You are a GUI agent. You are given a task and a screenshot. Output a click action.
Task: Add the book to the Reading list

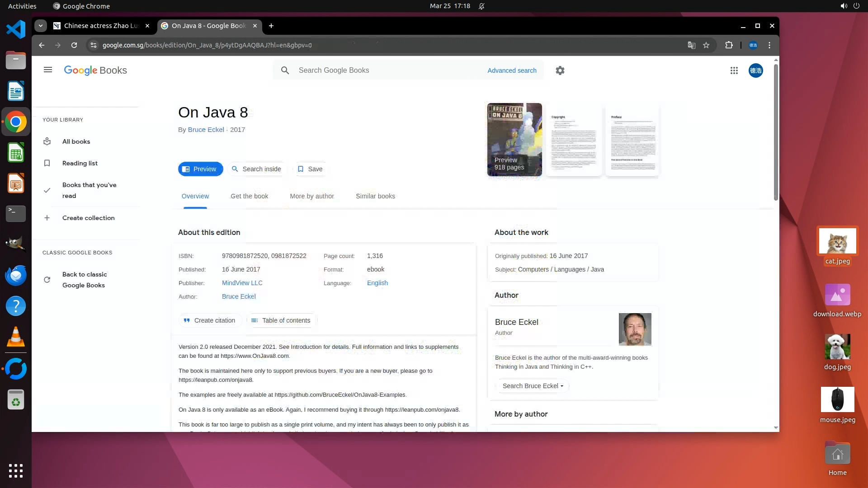click(x=80, y=163)
